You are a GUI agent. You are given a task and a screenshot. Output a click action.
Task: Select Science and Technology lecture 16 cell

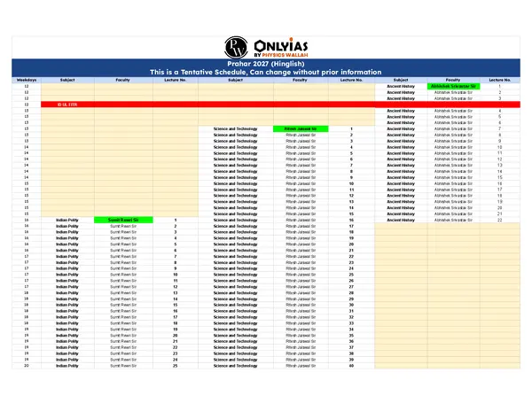pos(351,220)
